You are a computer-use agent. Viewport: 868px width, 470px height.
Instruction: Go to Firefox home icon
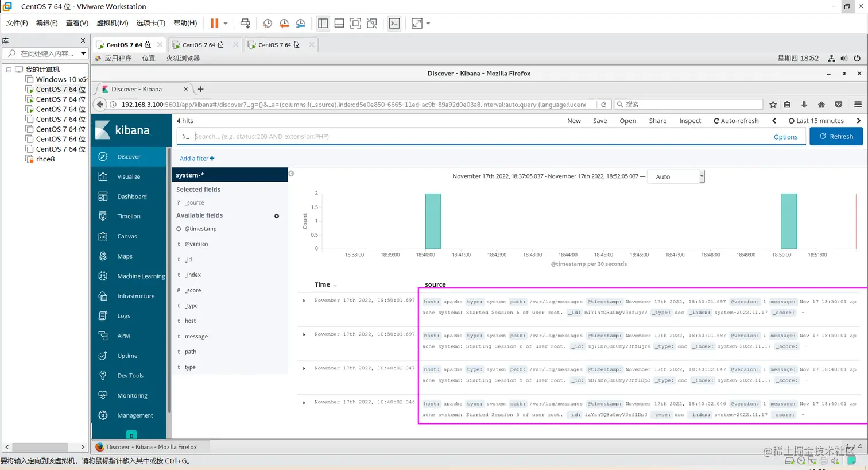821,105
